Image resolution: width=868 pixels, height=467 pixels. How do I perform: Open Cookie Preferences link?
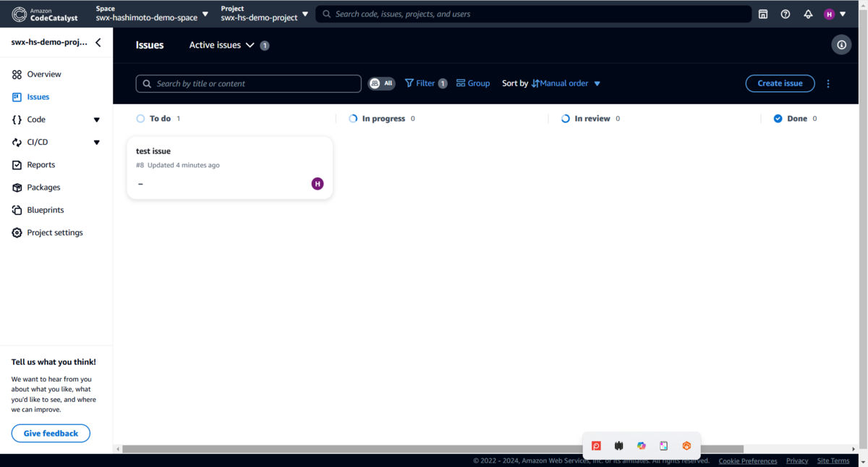click(748, 460)
